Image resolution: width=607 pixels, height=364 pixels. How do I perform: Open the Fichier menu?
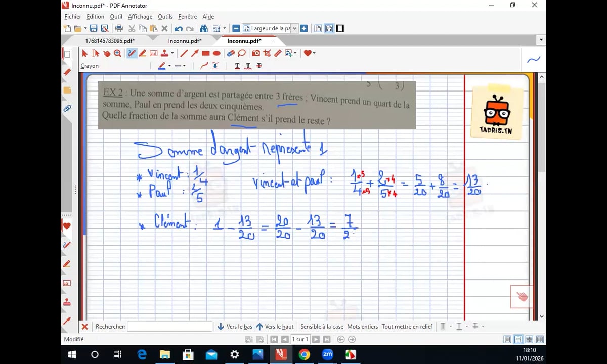pyautogui.click(x=73, y=17)
